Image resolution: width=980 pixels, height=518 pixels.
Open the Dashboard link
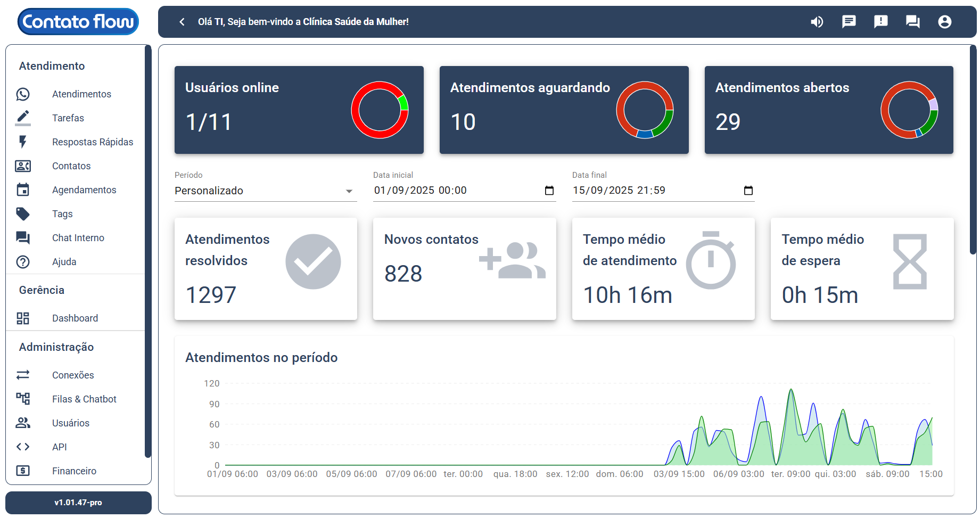[x=75, y=318]
